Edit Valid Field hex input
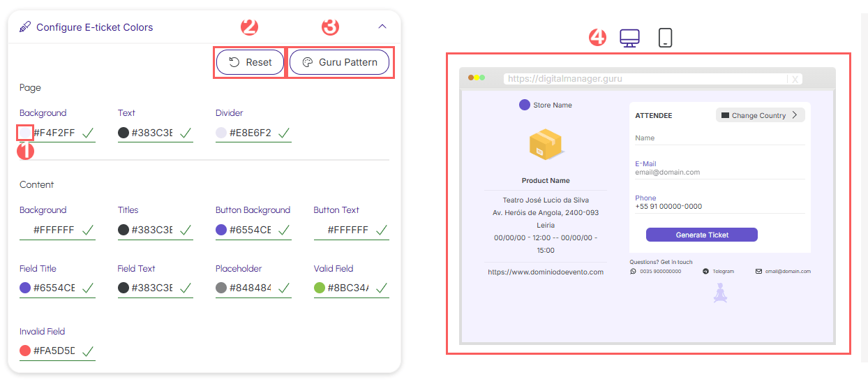 pos(347,288)
